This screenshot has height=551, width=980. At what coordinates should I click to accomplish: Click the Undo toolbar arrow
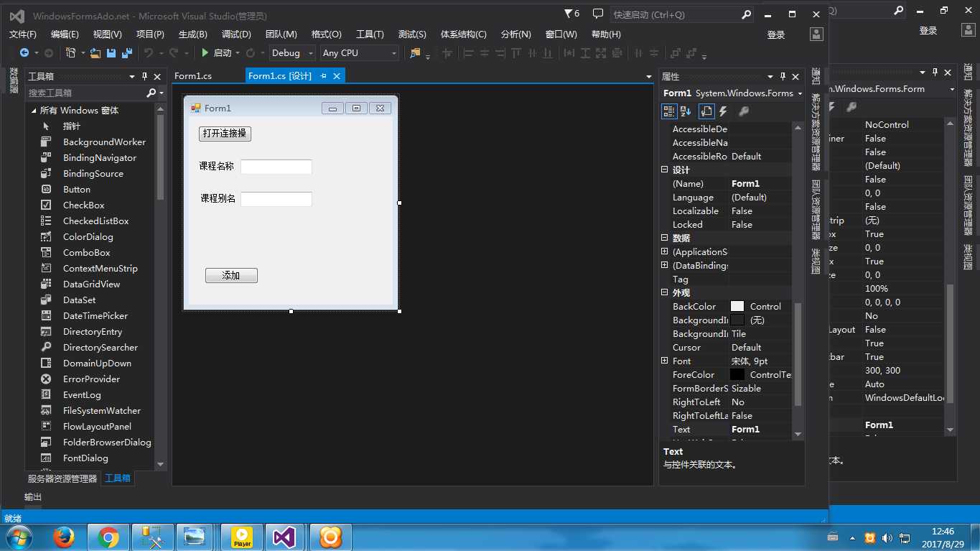point(148,53)
